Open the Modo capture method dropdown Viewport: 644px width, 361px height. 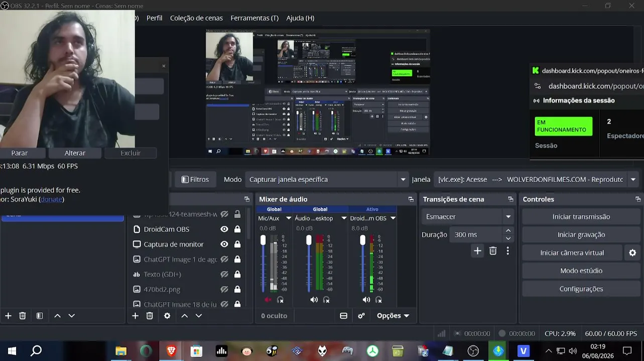pos(327,179)
